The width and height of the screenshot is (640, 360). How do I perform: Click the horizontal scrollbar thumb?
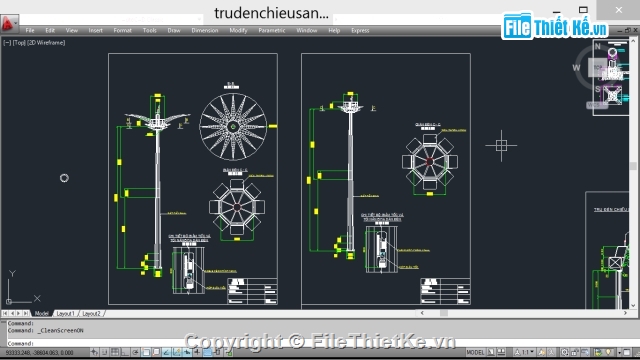point(444,313)
